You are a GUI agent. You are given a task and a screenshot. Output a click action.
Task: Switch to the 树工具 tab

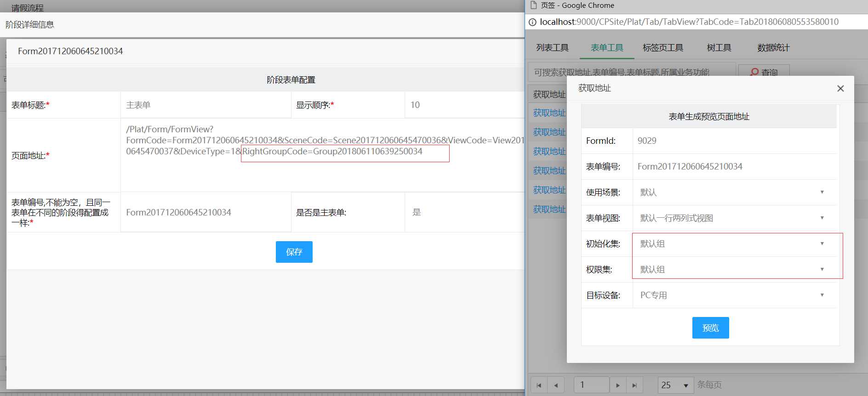coord(719,48)
